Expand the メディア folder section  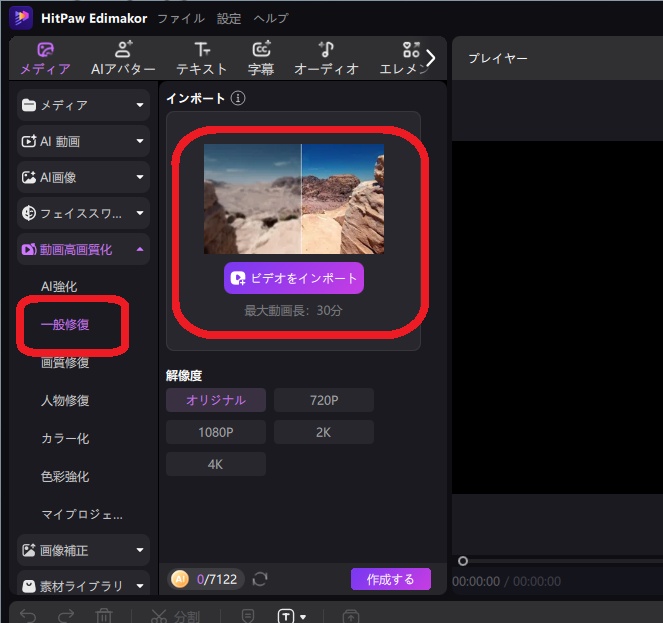83,105
